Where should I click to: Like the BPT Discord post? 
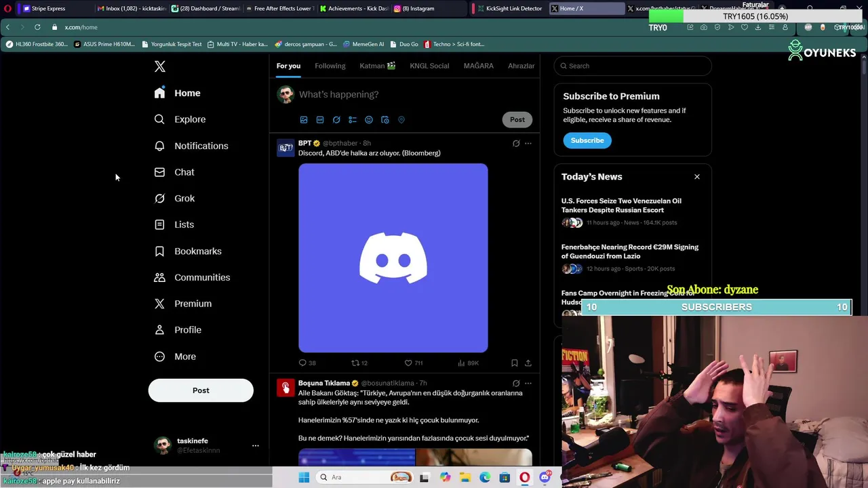tap(413, 363)
